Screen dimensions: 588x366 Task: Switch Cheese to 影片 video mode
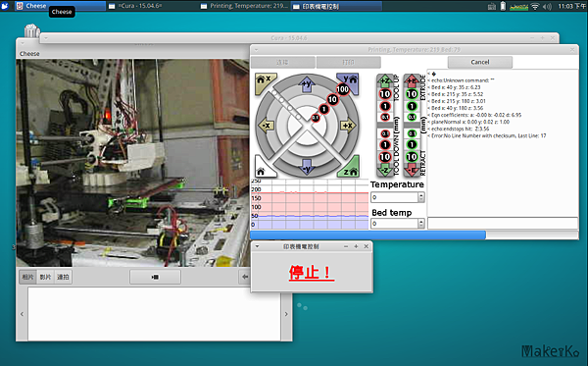click(45, 277)
